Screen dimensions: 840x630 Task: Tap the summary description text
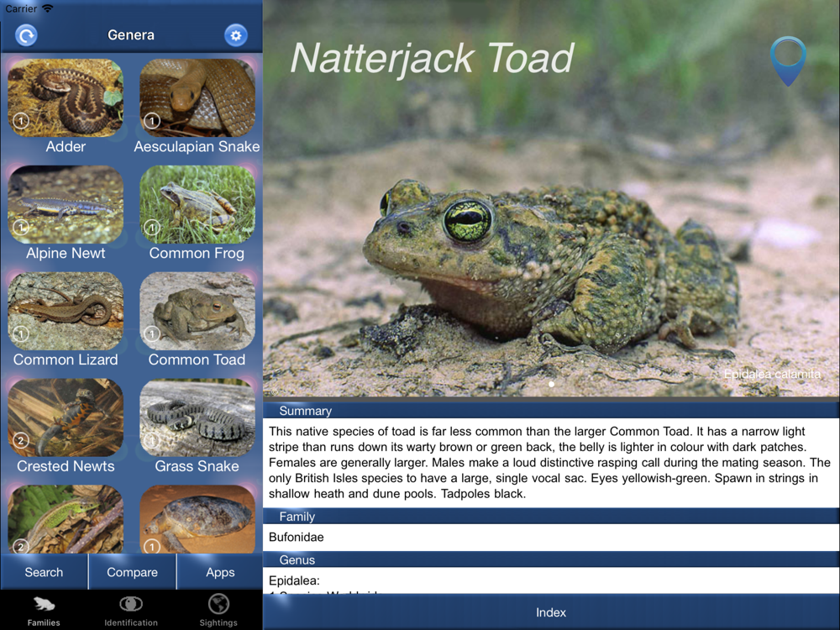[549, 462]
